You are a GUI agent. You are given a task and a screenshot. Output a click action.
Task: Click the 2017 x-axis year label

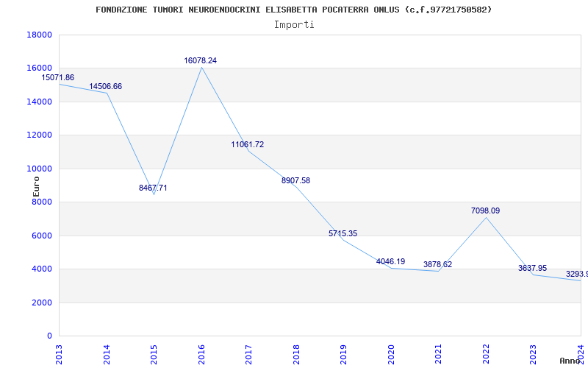click(x=249, y=355)
